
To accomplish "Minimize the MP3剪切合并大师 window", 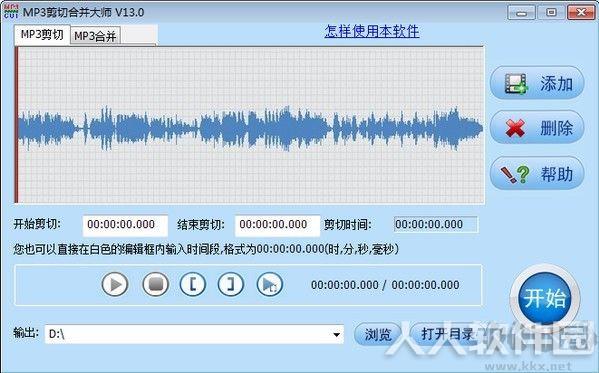I will pos(521,13).
